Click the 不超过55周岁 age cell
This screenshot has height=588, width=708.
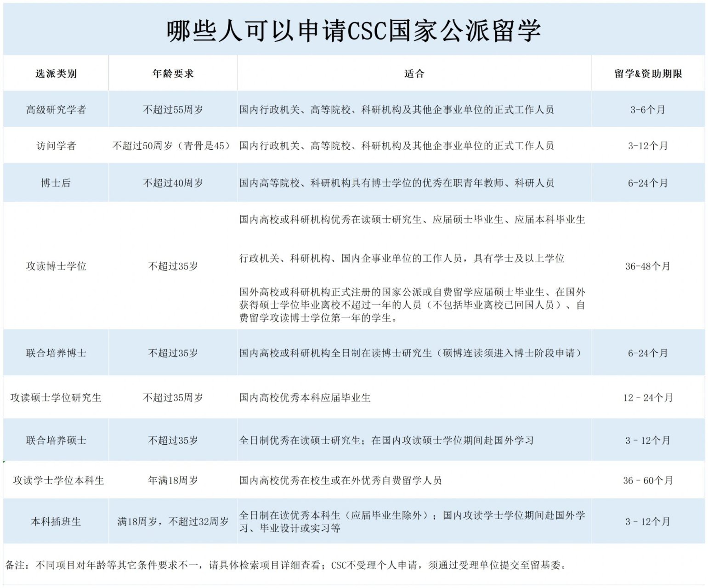173,109
